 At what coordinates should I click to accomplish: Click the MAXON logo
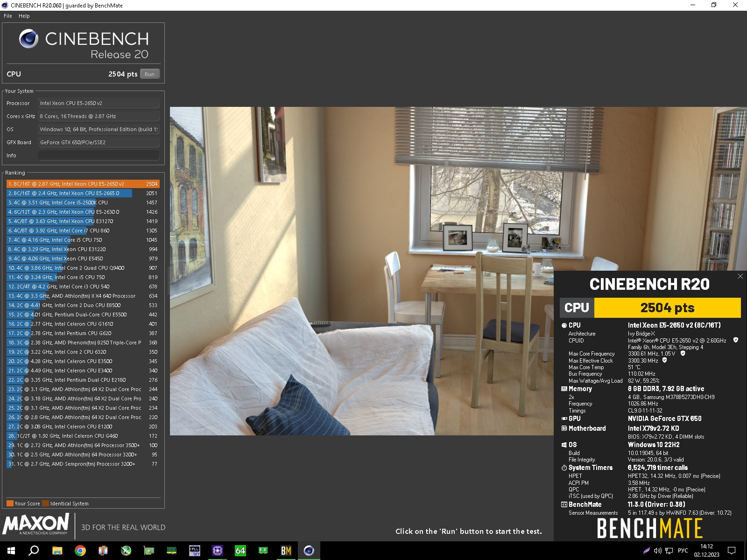36,524
